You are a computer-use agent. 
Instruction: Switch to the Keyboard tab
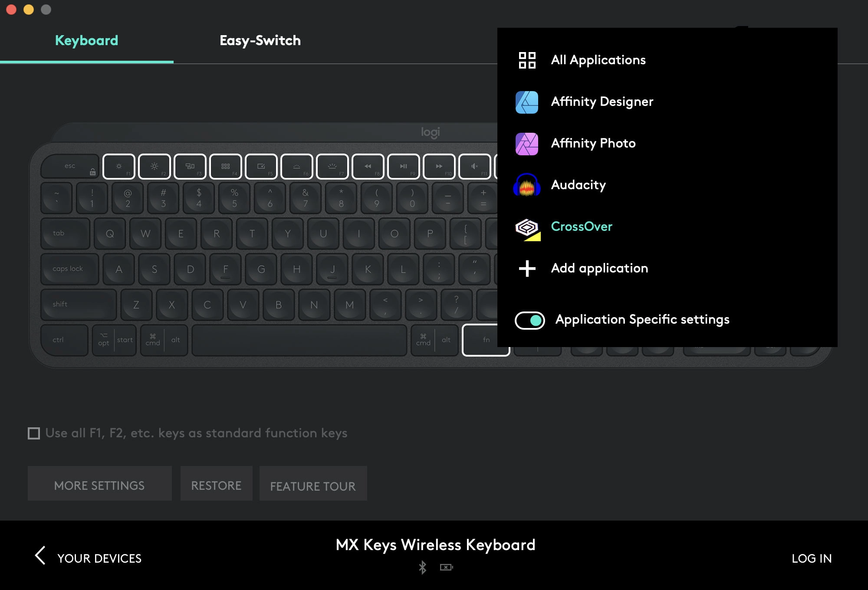coord(86,40)
